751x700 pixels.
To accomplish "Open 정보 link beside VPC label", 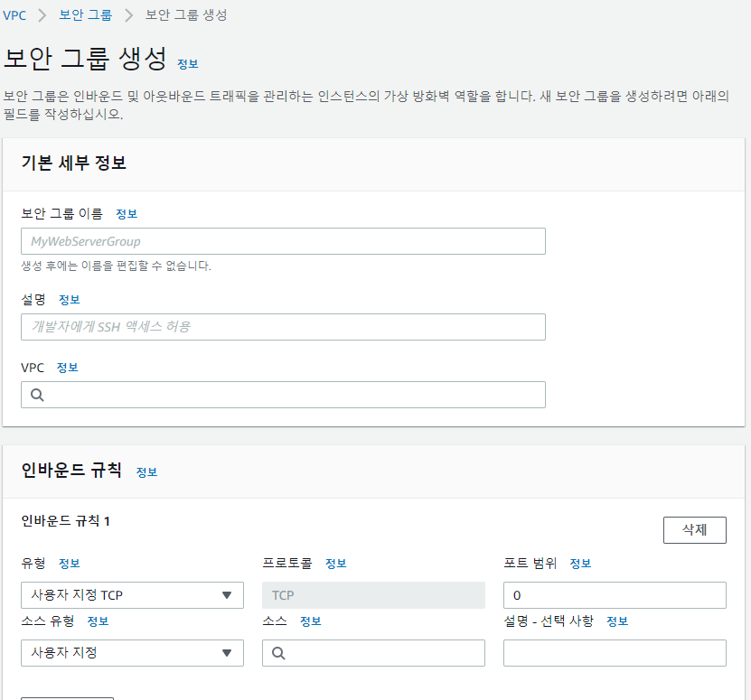I will click(67, 368).
